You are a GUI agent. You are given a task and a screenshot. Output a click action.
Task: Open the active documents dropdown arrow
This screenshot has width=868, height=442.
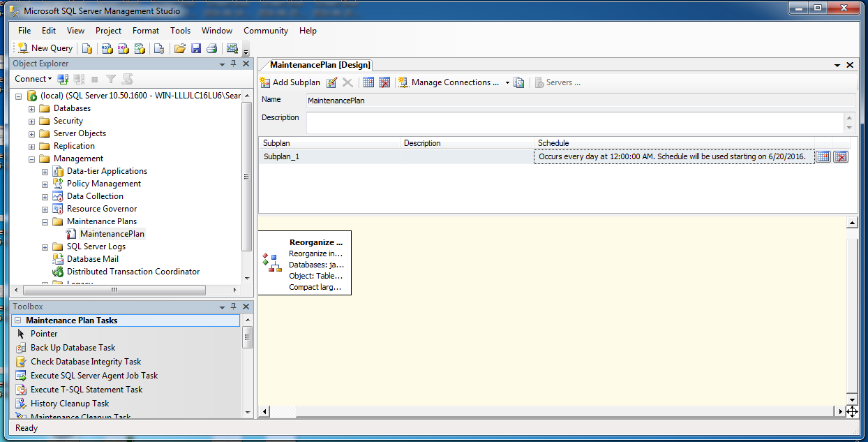(837, 65)
